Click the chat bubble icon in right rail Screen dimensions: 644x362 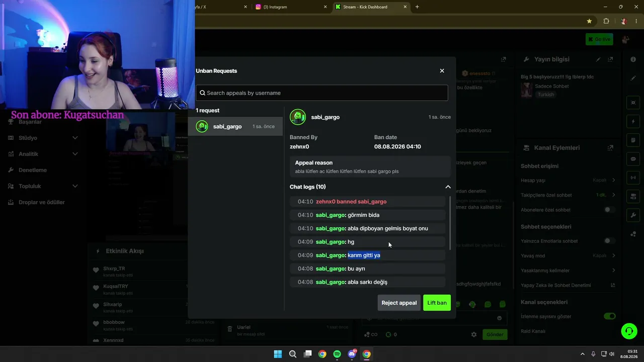pos(633,159)
